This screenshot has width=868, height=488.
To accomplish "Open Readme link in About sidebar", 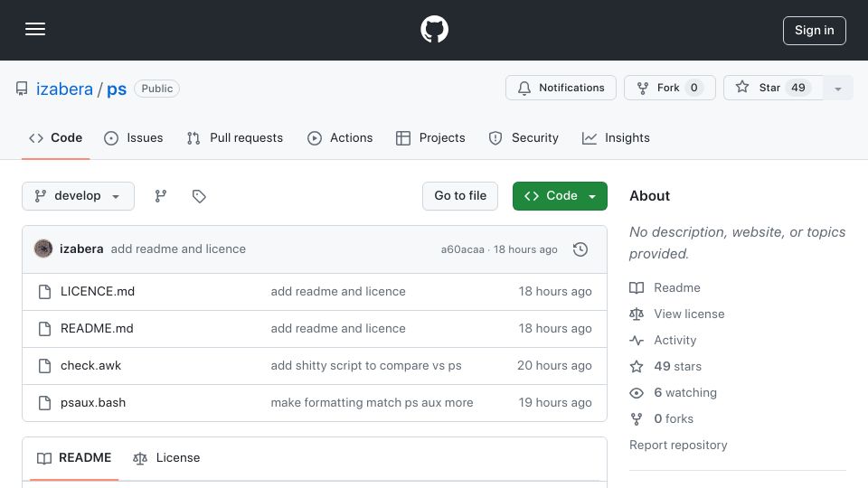I will click(x=665, y=287).
